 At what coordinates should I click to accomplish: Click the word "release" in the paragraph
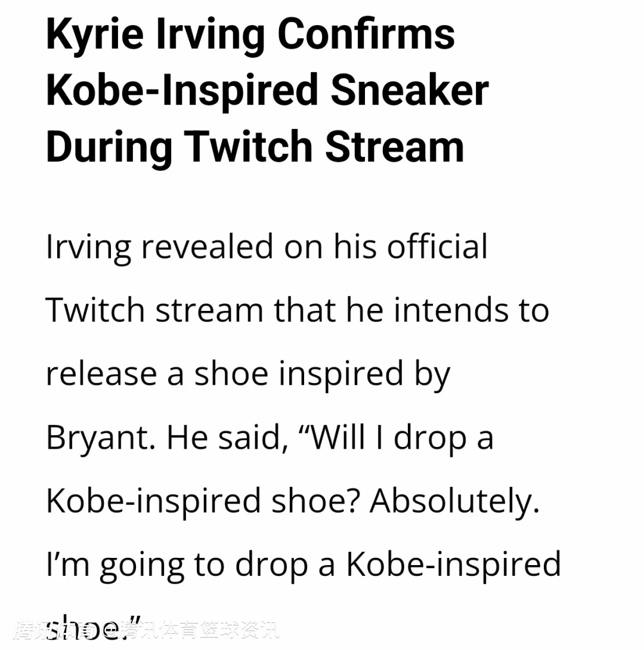pyautogui.click(x=101, y=374)
